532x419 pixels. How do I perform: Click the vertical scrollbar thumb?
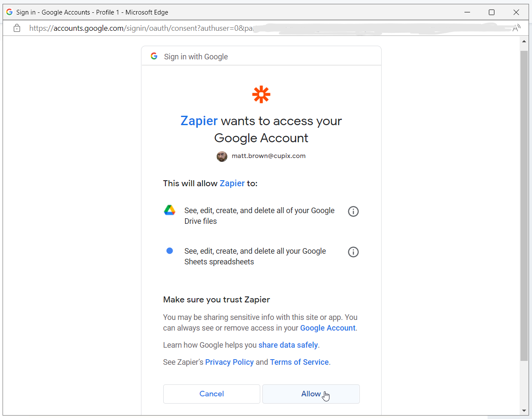pyautogui.click(x=524, y=206)
